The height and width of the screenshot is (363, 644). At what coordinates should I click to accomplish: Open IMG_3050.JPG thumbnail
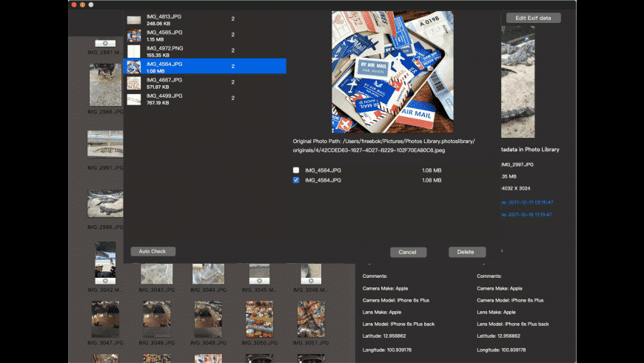260,319
